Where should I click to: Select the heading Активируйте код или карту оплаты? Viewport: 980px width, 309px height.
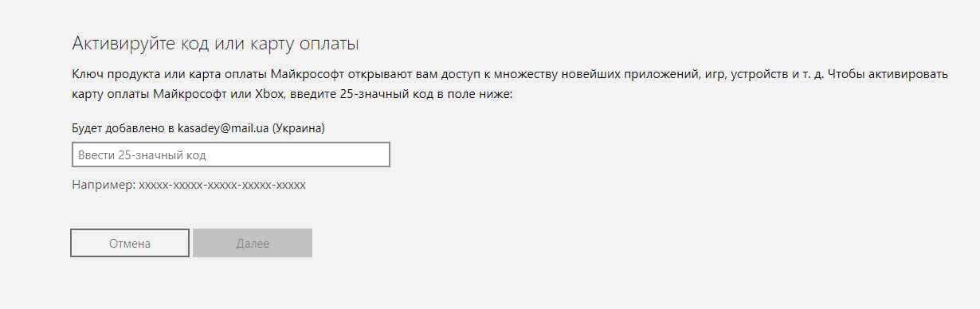click(216, 42)
